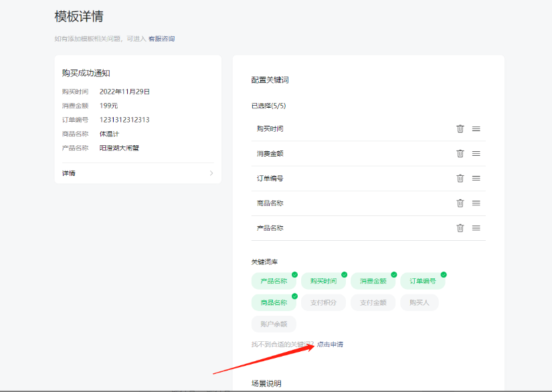This screenshot has height=392, width=552.
Task: Deselect the 产品名称 keyword tag
Action: [x=274, y=281]
